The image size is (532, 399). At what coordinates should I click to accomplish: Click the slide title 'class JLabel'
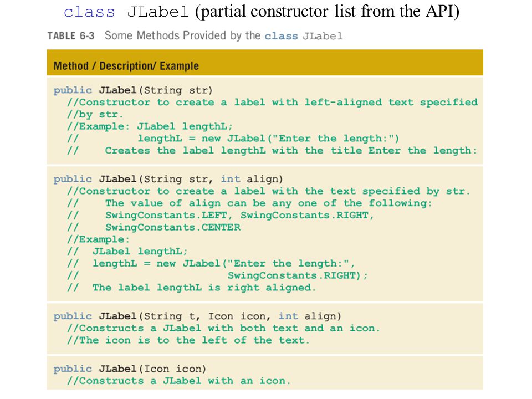[126, 12]
